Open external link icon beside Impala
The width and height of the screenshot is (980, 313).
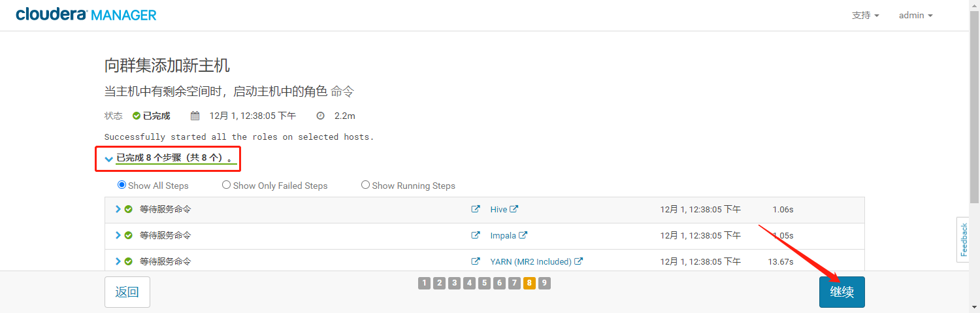tap(523, 235)
